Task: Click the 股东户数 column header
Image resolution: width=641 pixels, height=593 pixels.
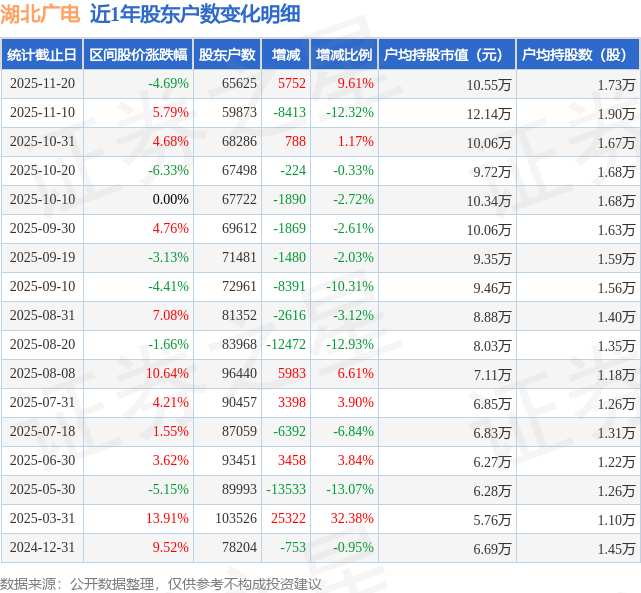Action: pyautogui.click(x=227, y=54)
